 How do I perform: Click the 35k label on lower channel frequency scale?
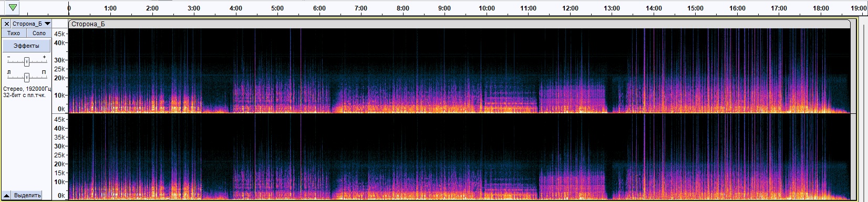(60, 137)
